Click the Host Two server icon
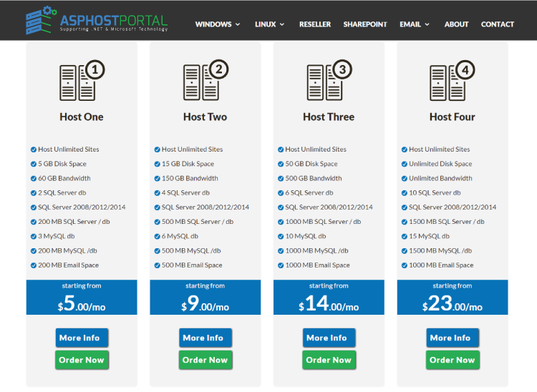The height and width of the screenshot is (392, 537). [205, 80]
